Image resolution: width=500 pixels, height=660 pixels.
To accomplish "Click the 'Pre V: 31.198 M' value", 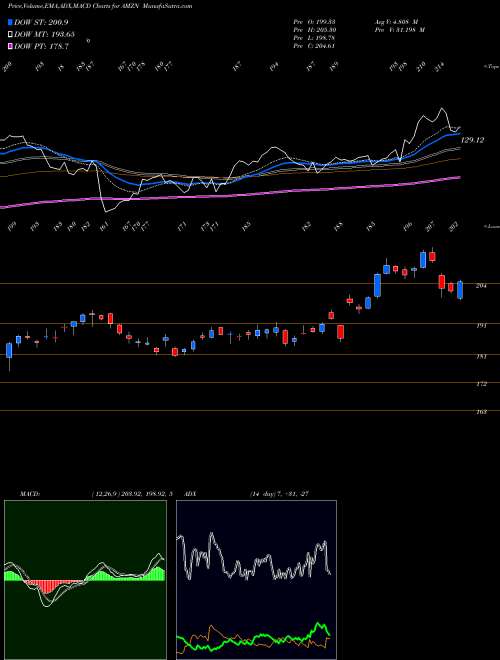I will click(x=399, y=30).
